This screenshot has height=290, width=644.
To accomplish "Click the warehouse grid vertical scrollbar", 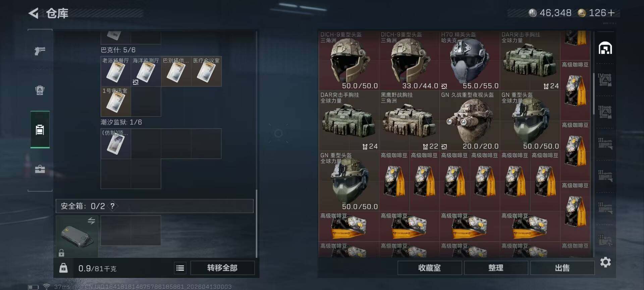I will (x=594, y=93).
